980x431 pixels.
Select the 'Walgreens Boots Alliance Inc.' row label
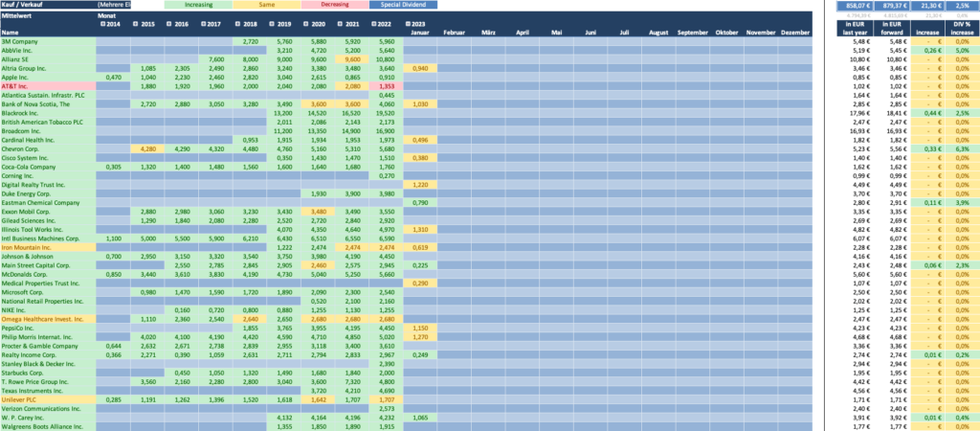pos(48,426)
